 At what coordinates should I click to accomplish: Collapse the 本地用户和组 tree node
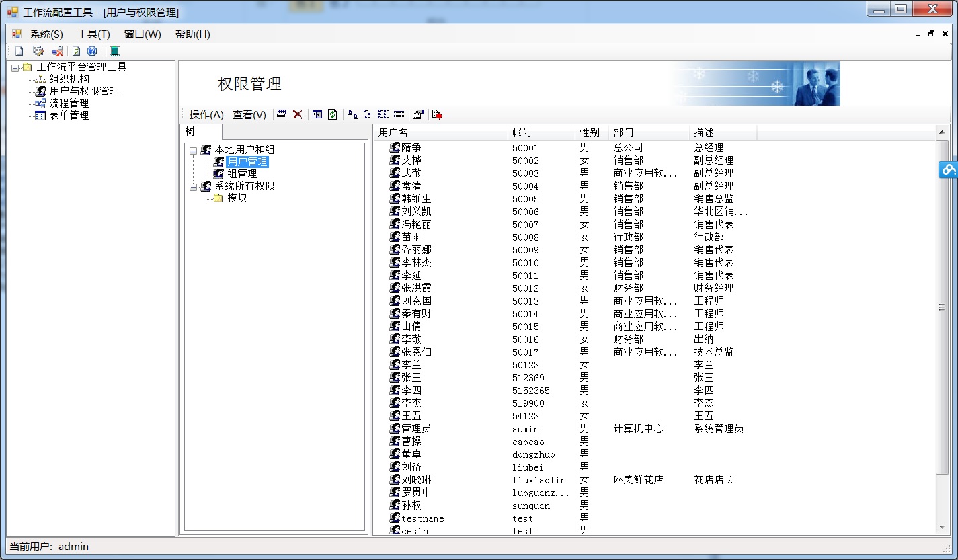pyautogui.click(x=193, y=150)
